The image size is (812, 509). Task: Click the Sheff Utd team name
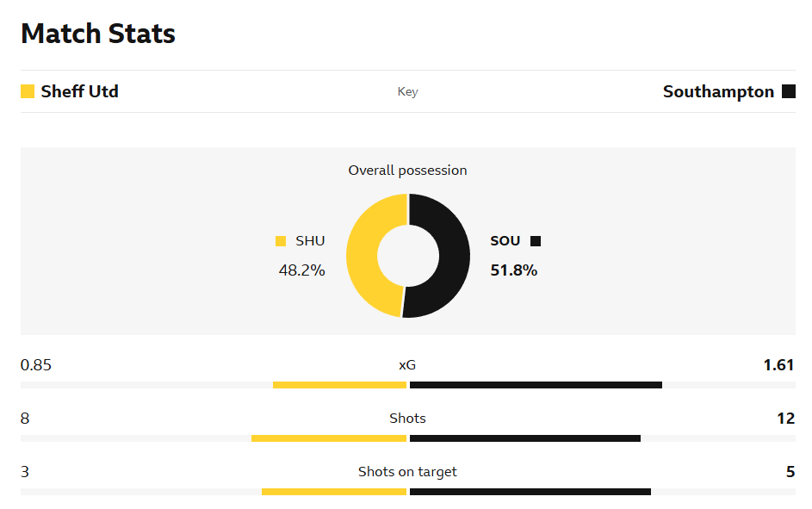(79, 91)
